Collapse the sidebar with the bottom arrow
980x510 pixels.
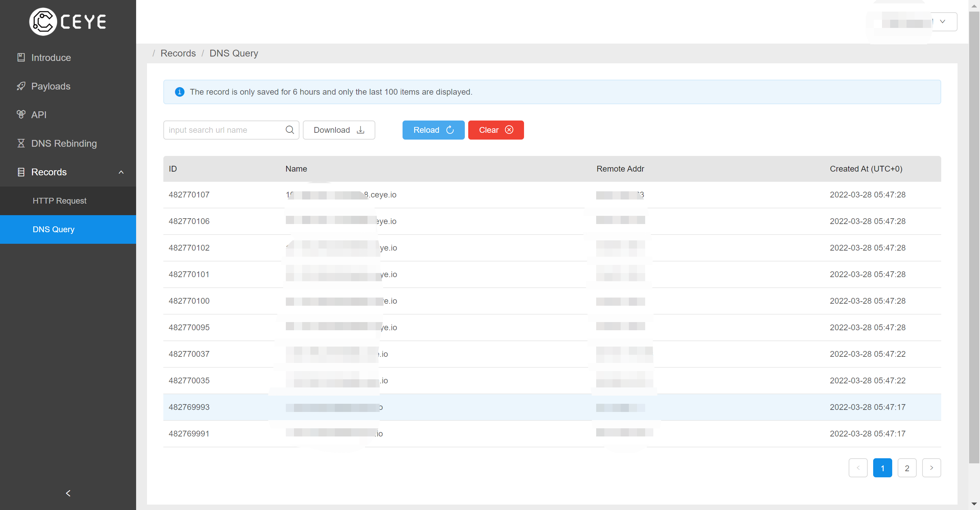click(x=68, y=493)
